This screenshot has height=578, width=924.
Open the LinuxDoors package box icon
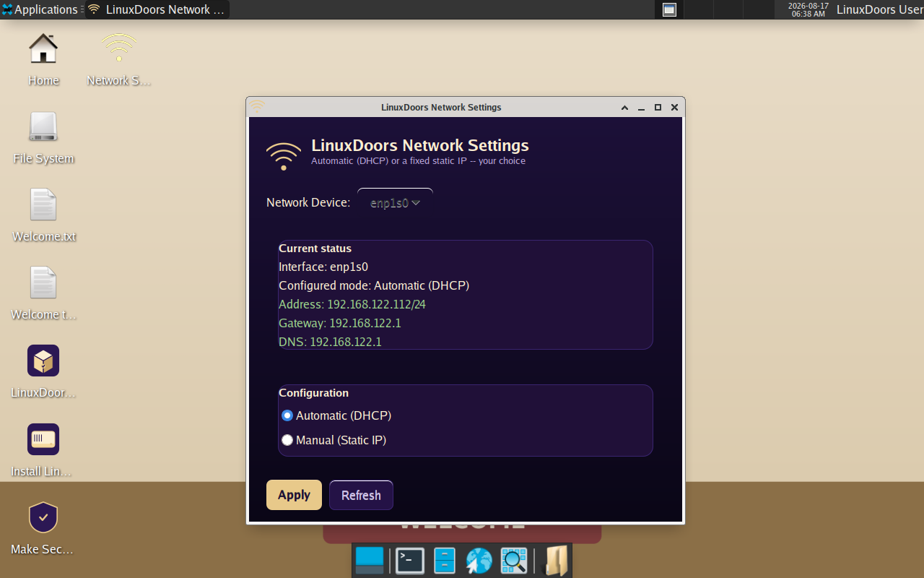coord(43,361)
